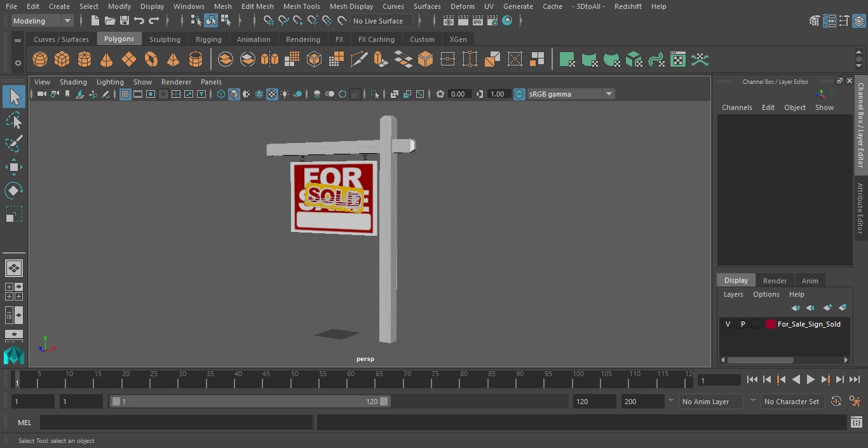
Task: Start IPR render from status line
Action: [477, 21]
